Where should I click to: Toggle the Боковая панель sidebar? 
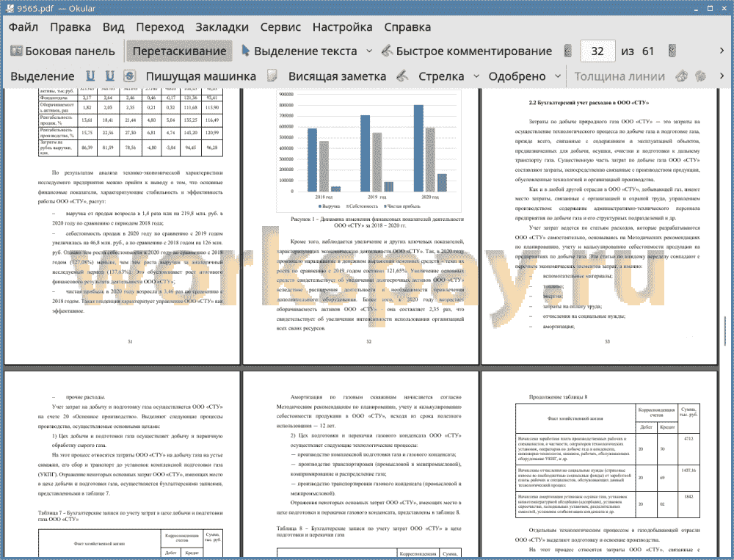click(62, 51)
